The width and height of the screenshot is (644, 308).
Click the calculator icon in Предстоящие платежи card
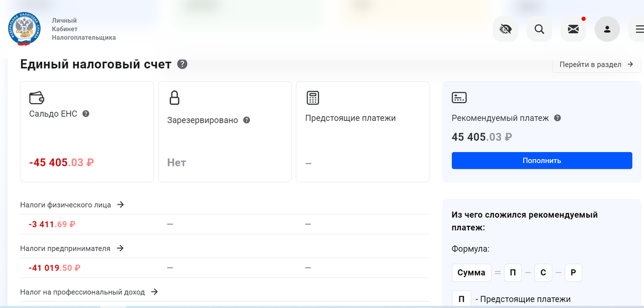coord(312,97)
